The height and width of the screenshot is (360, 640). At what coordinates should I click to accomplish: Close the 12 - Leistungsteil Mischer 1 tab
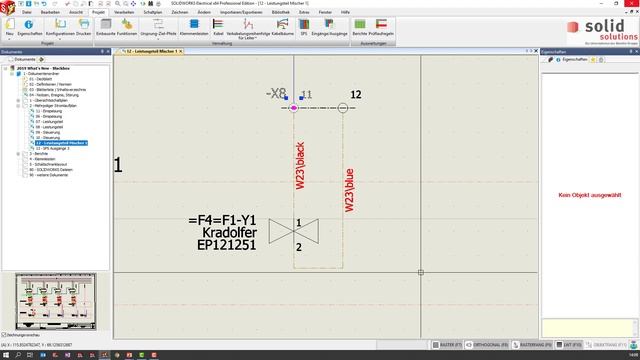180,51
